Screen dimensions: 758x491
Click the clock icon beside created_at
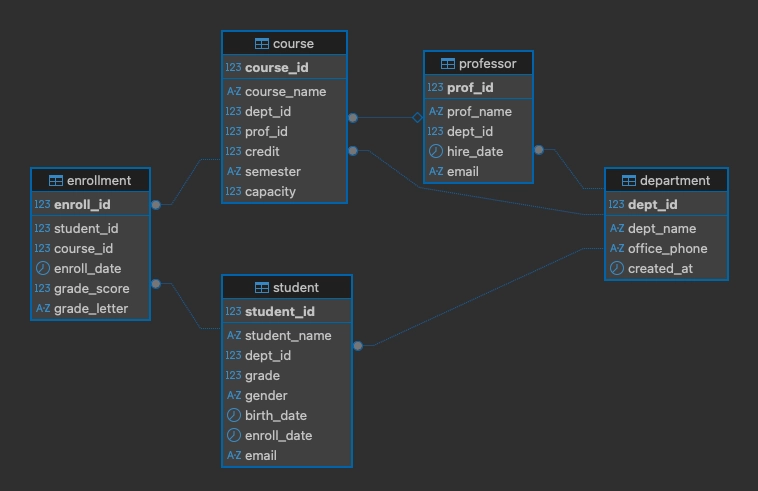coord(617,268)
